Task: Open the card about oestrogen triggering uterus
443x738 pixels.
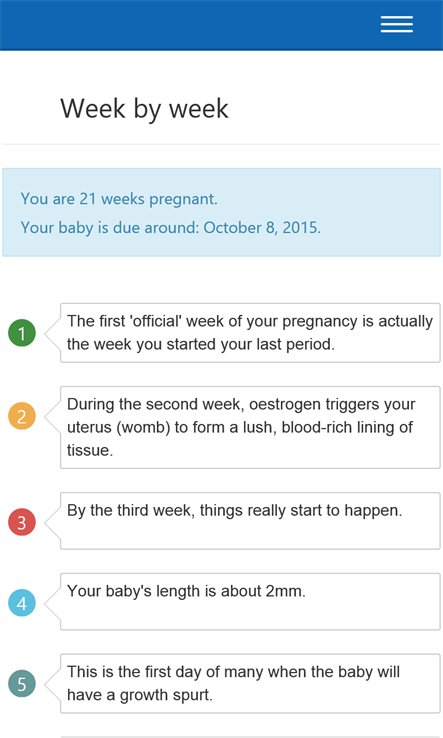Action: (x=250, y=427)
